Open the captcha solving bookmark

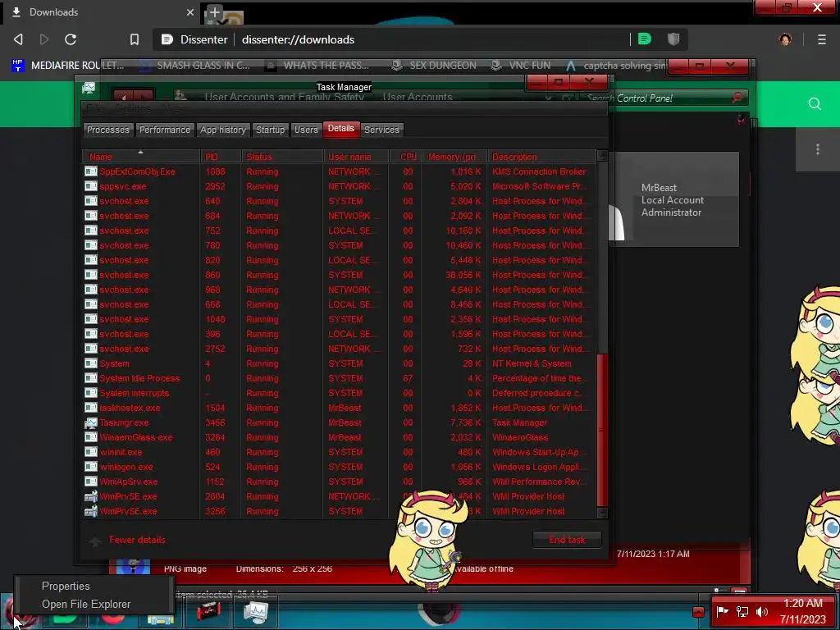615,66
